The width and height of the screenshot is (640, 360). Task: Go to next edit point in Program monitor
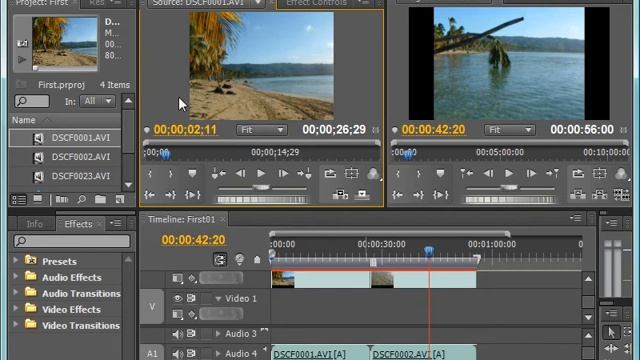tap(552, 173)
